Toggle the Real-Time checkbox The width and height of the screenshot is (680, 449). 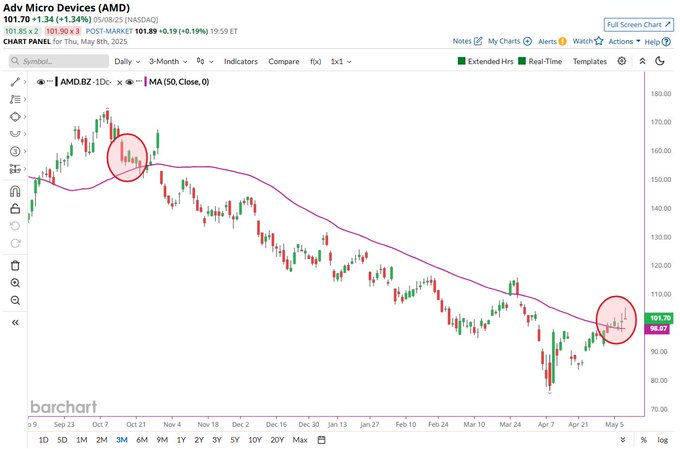[522, 61]
